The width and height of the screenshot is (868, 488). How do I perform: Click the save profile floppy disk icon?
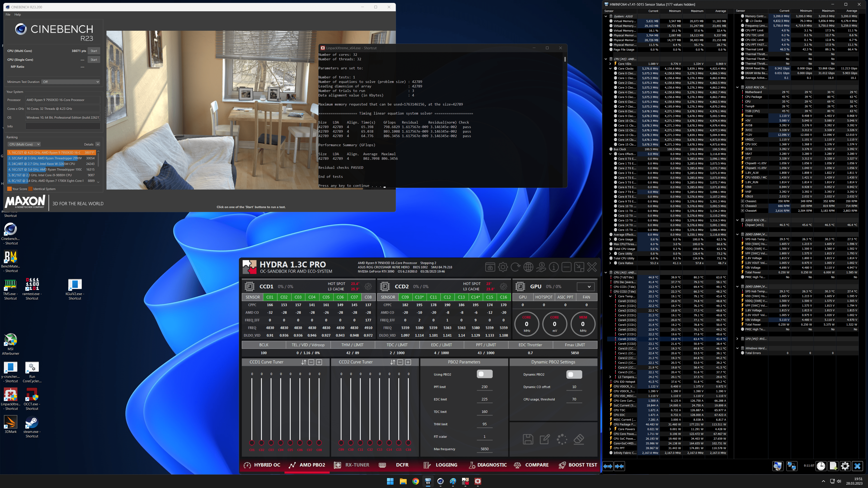pyautogui.click(x=528, y=439)
